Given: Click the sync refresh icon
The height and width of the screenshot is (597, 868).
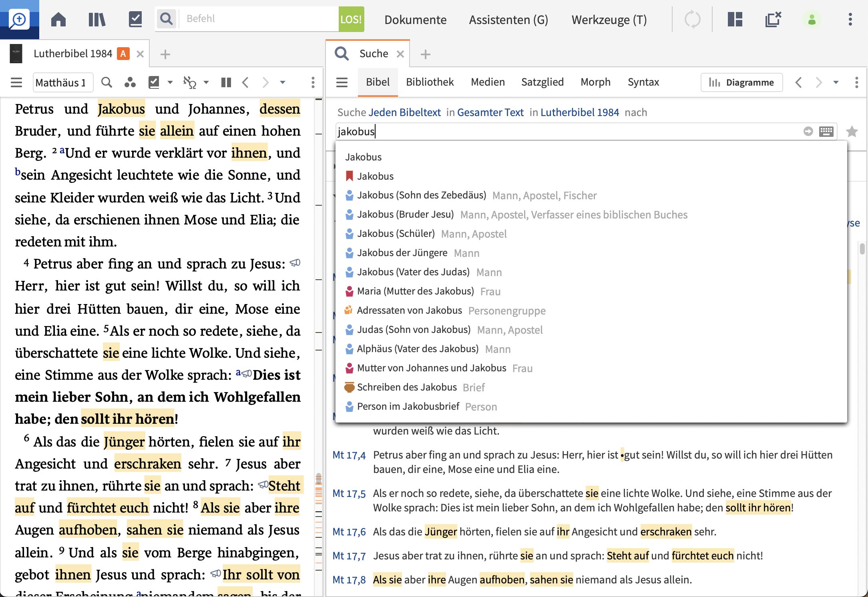Looking at the screenshot, I should tap(692, 19).
